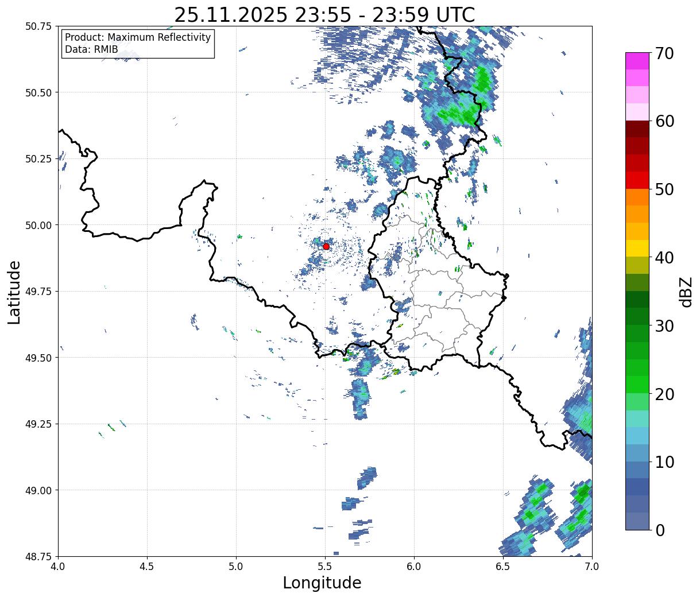
Task: Click longitude tick label 7.0
Action: (592, 567)
